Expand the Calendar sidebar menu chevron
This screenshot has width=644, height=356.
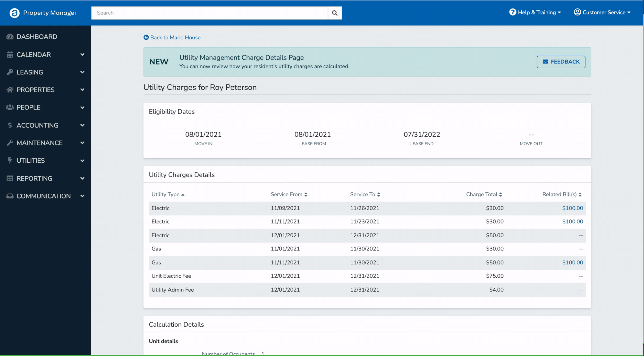click(x=82, y=54)
